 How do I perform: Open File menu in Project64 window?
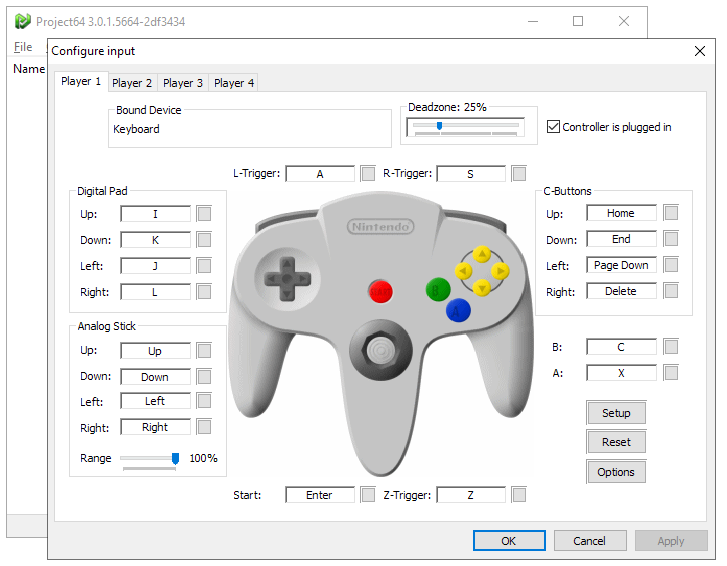pyautogui.click(x=23, y=47)
